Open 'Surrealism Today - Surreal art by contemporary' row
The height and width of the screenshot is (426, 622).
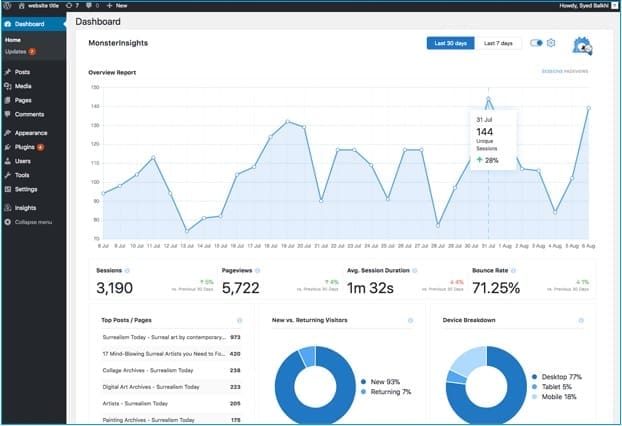[x=171, y=337]
